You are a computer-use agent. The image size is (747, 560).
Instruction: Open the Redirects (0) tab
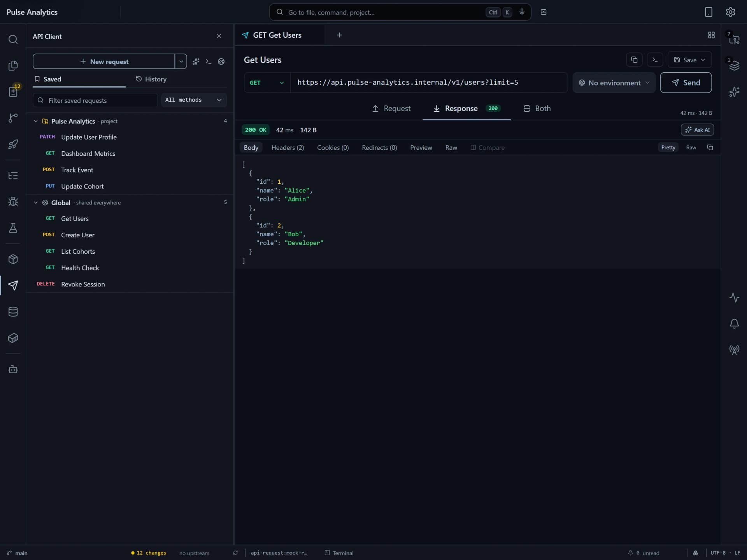pyautogui.click(x=379, y=147)
